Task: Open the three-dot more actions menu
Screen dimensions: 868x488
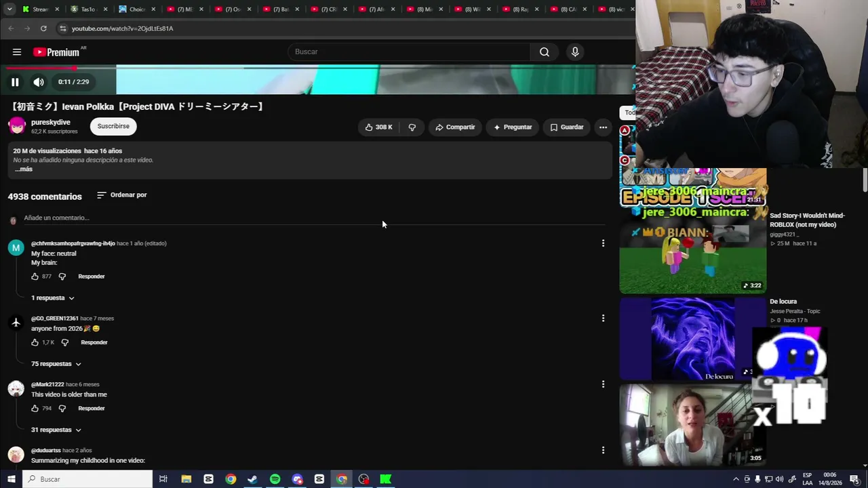Action: [x=603, y=127]
